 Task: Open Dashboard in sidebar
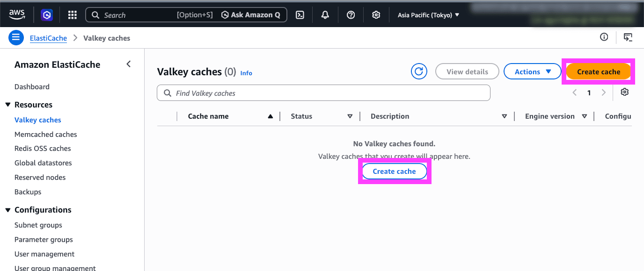pyautogui.click(x=32, y=86)
